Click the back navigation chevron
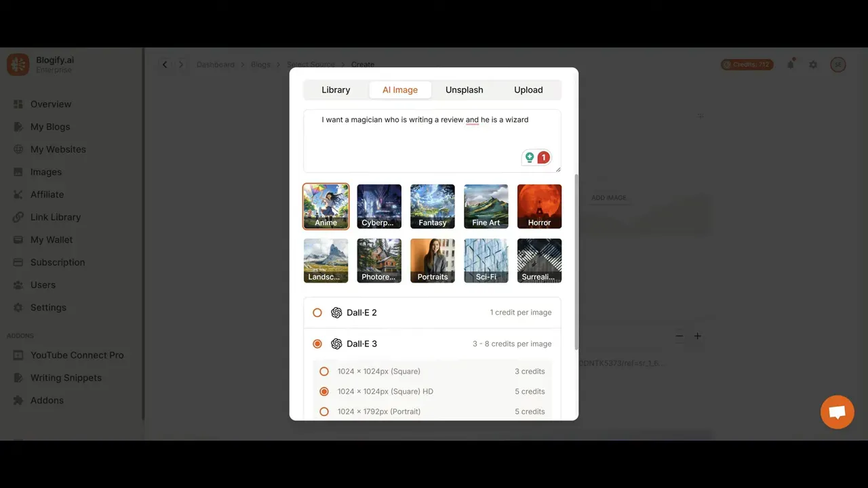 tap(165, 64)
